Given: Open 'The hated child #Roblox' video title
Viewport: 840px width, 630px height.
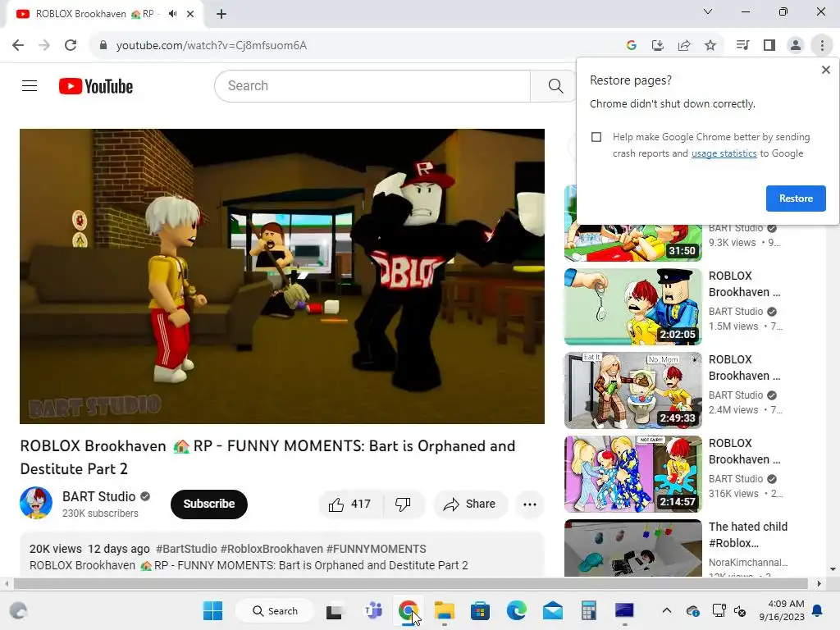Looking at the screenshot, I should tap(748, 535).
